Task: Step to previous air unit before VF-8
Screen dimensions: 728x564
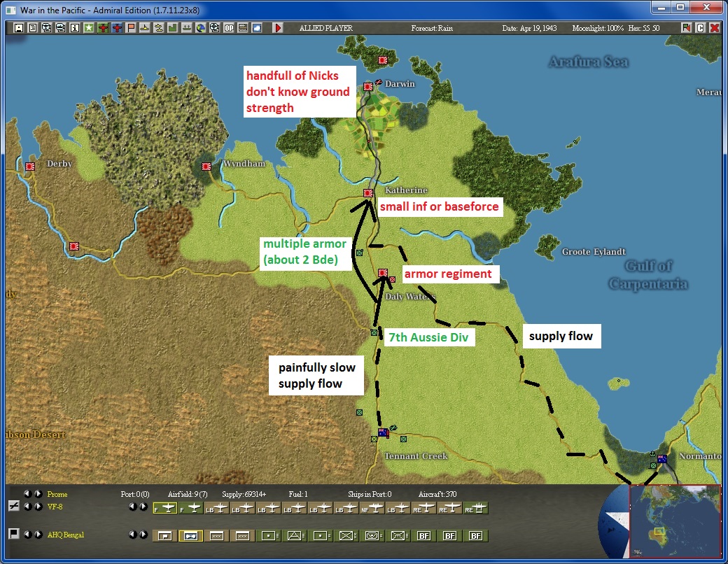Action: [28, 507]
